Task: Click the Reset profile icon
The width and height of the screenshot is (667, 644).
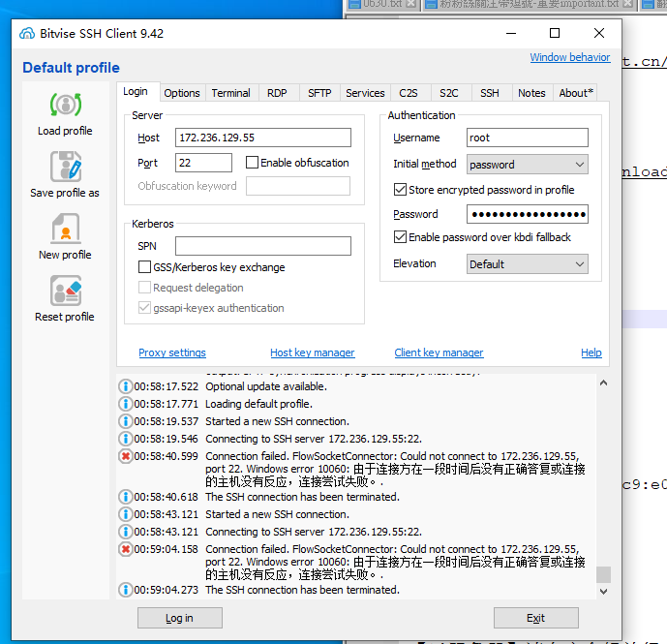Action: (x=64, y=291)
